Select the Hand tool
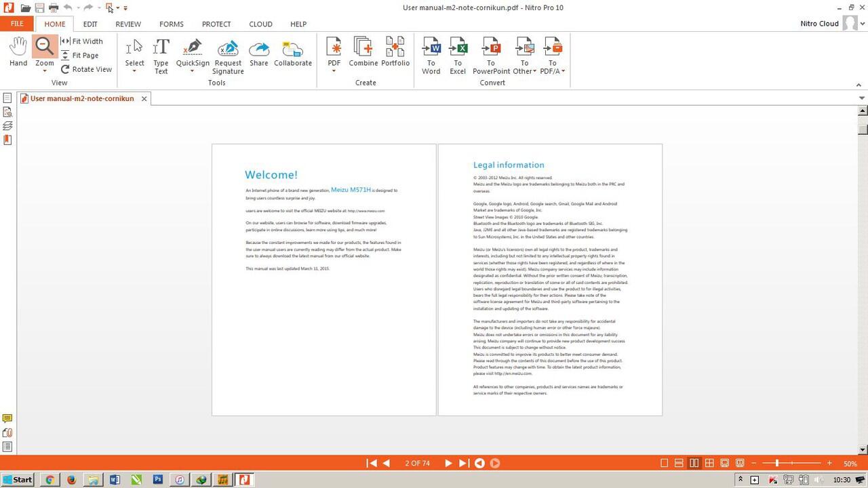Viewport: 868px width, 488px height. pyautogui.click(x=18, y=52)
